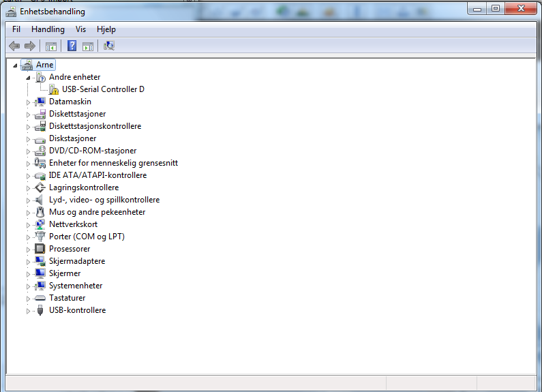
Task: Click the Enhetsbehandling title bar icon
Action: click(x=11, y=12)
